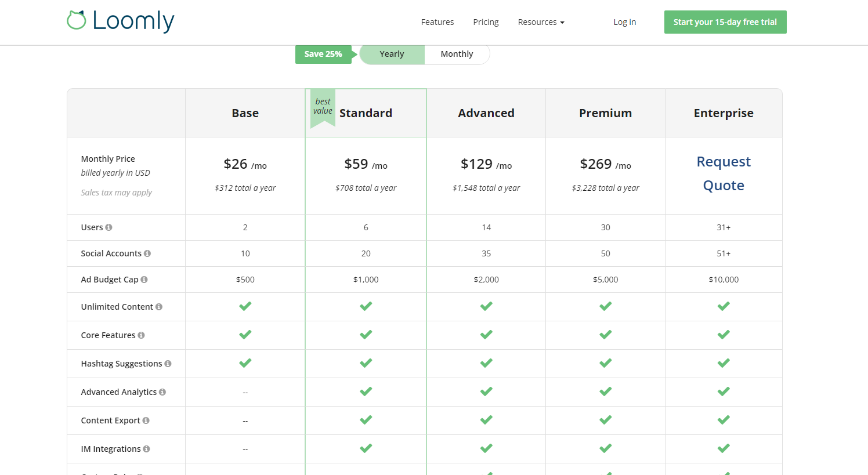This screenshot has height=475, width=868.
Task: Open the info icon next to Users
Action: 108,227
